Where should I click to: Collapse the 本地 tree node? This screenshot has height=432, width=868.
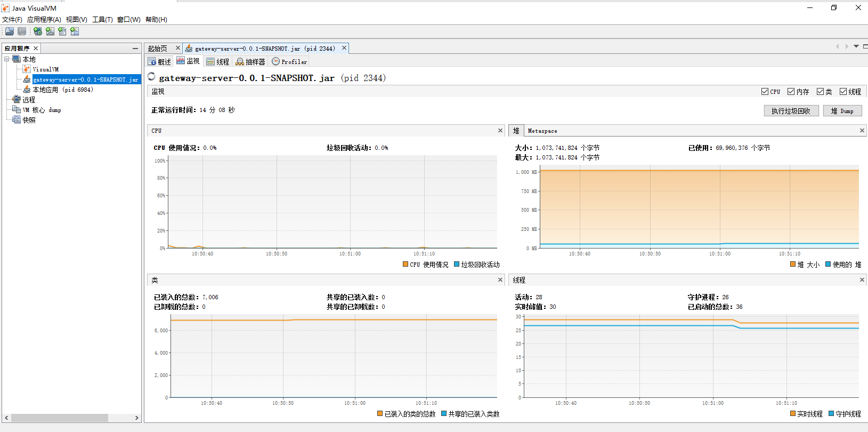point(7,59)
